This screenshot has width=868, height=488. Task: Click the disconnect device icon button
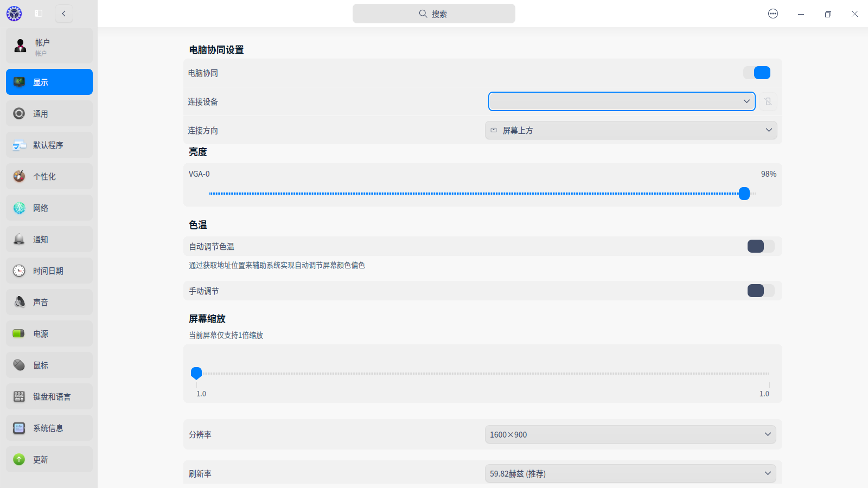coord(768,101)
